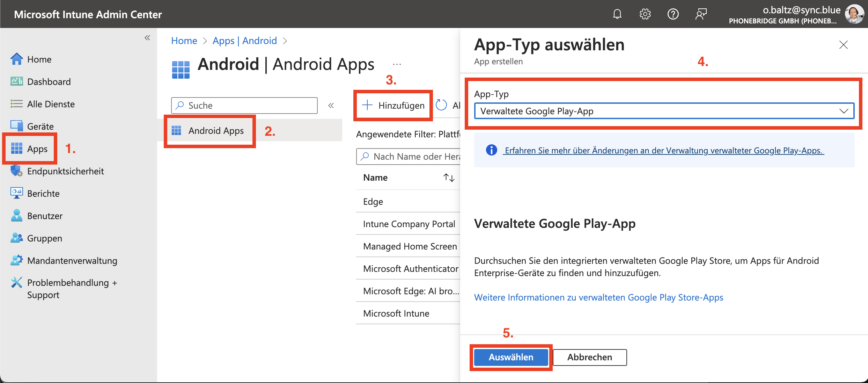Open Microsoft Intune row
The width and height of the screenshot is (868, 383).
point(408,313)
